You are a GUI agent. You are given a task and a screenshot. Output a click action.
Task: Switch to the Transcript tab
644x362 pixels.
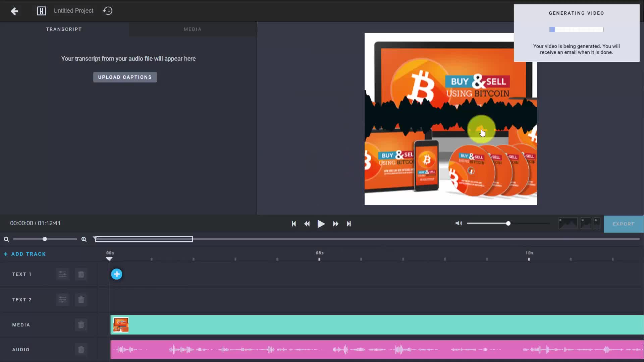pos(64,29)
